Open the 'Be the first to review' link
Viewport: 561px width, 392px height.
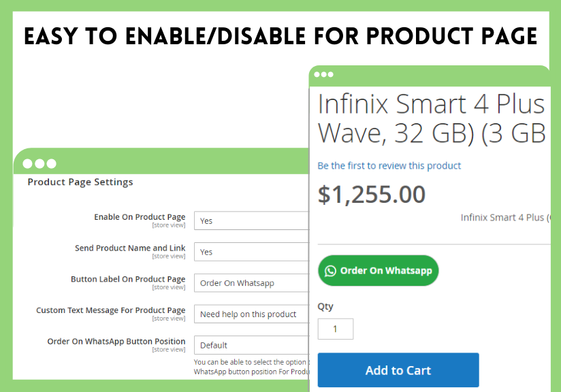click(389, 166)
